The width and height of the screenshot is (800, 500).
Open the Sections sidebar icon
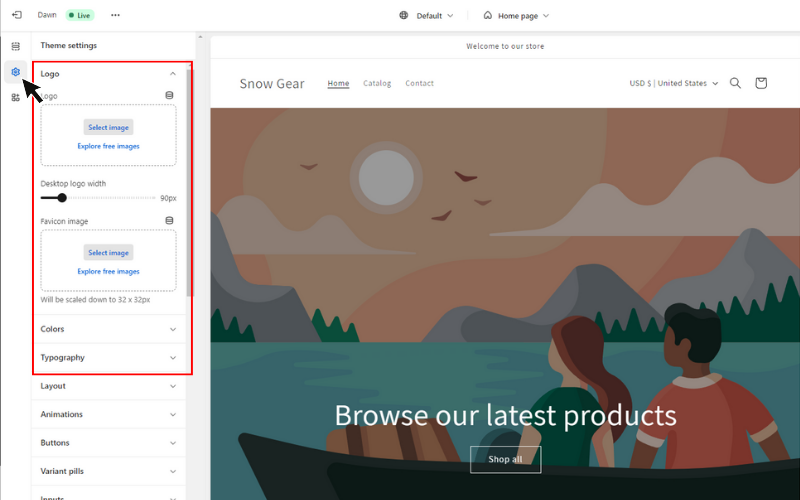[15, 46]
